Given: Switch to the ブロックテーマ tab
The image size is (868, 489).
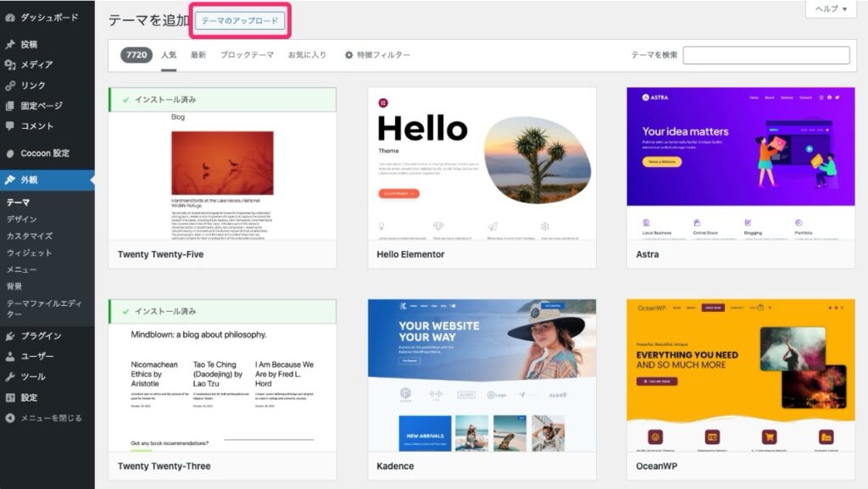Looking at the screenshot, I should click(x=247, y=55).
